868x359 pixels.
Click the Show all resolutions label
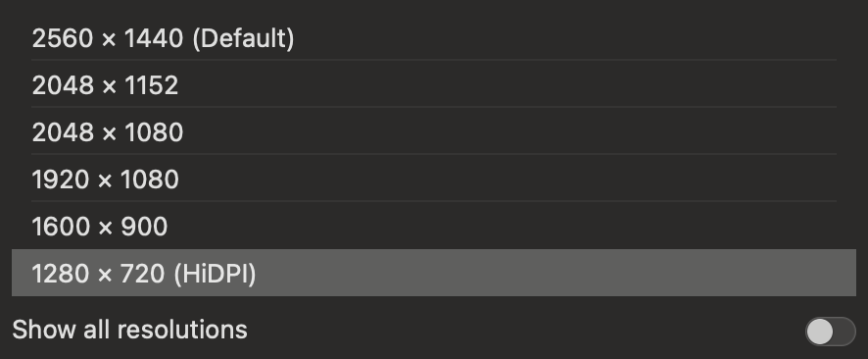pyautogui.click(x=129, y=330)
